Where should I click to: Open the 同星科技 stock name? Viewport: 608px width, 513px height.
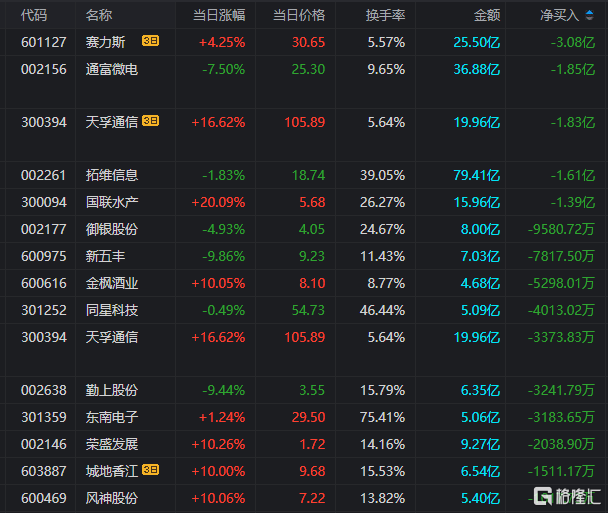click(x=112, y=310)
